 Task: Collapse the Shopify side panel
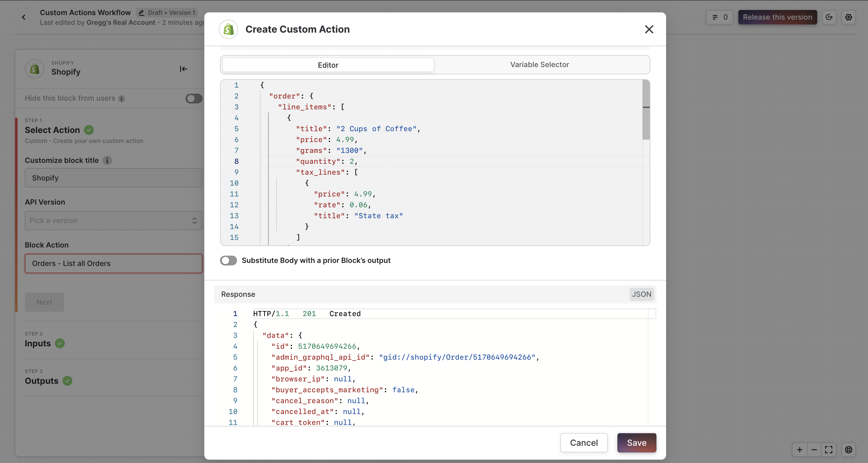(183, 69)
